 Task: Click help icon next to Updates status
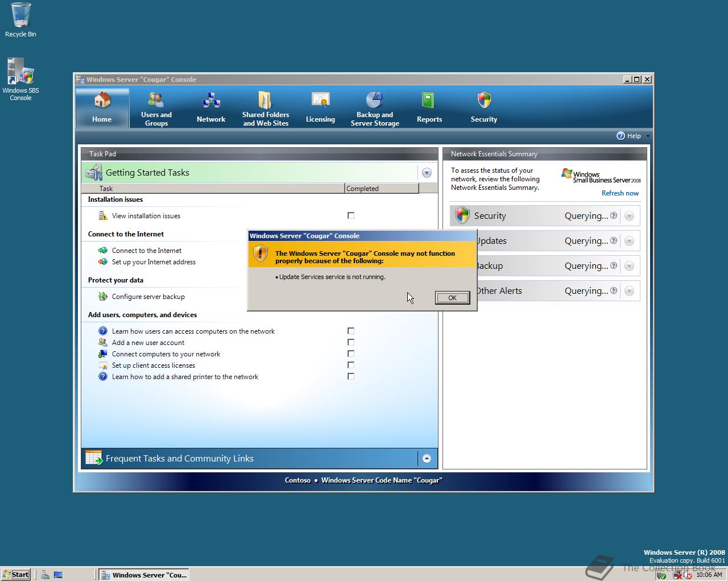pos(614,240)
